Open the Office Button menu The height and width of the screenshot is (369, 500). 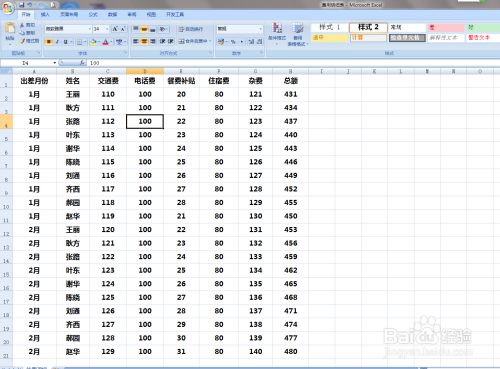[7, 7]
